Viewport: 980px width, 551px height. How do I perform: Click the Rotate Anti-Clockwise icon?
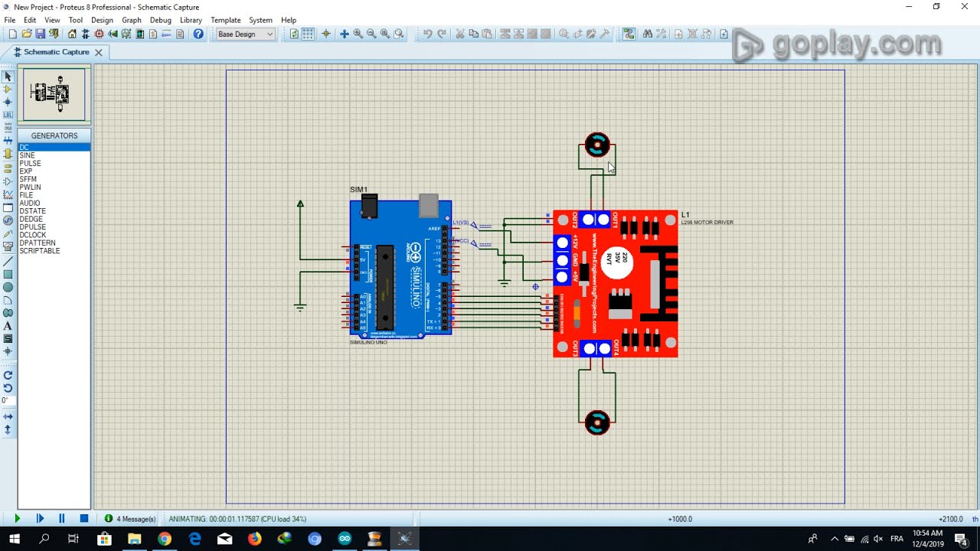pyautogui.click(x=8, y=388)
